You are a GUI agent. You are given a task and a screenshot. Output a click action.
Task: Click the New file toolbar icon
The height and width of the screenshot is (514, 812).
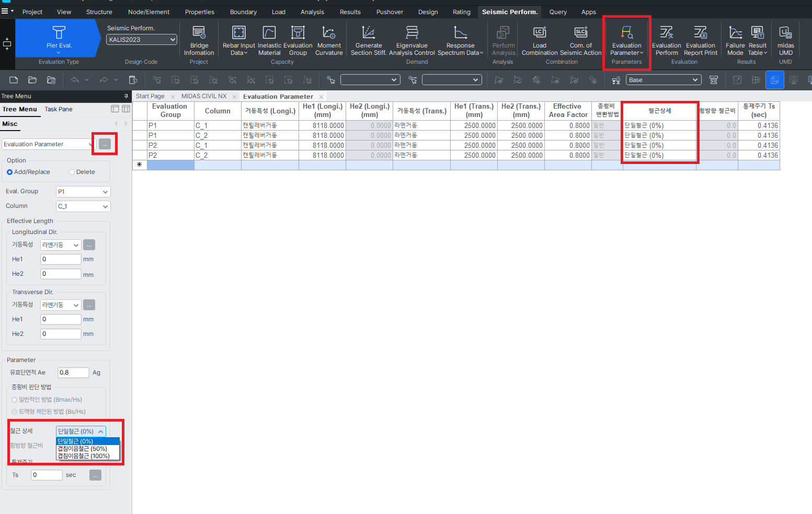(14, 80)
